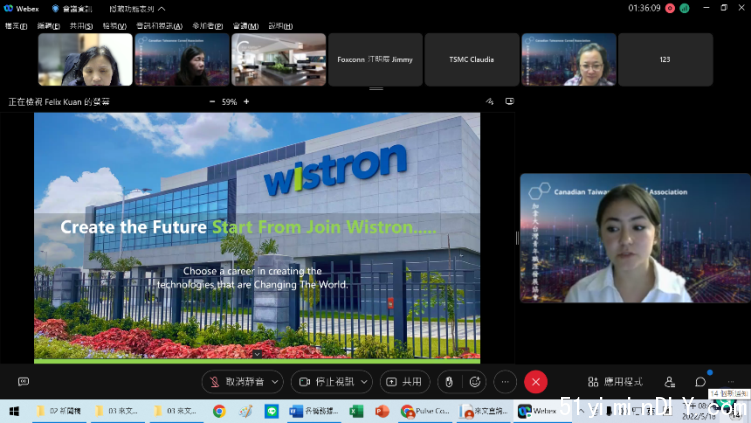
Task: Click the 59% zoom level value
Action: point(229,102)
